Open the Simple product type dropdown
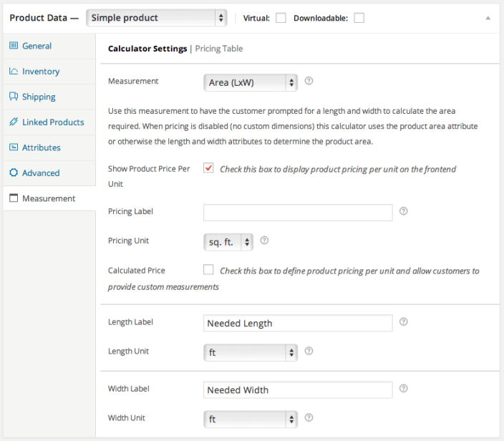Screen dimensions: 504x441 [x=156, y=18]
